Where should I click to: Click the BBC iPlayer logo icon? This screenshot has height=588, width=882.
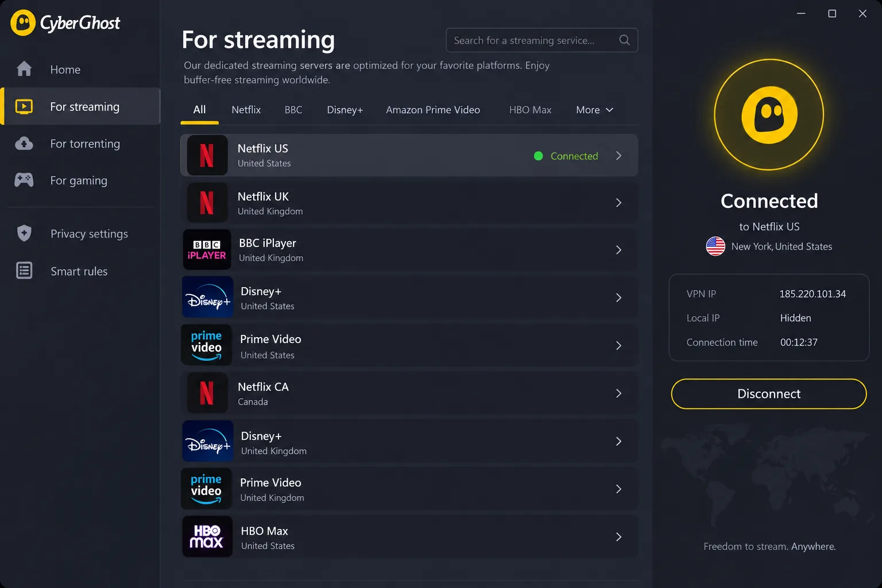point(207,250)
